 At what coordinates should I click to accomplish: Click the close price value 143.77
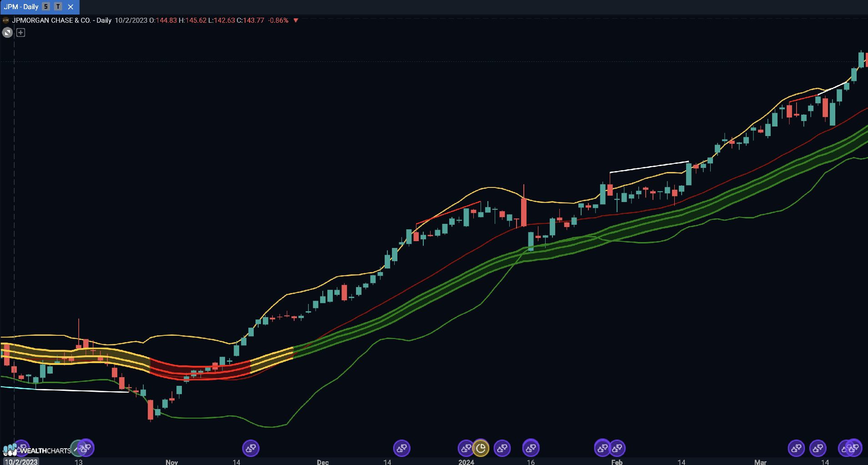254,20
